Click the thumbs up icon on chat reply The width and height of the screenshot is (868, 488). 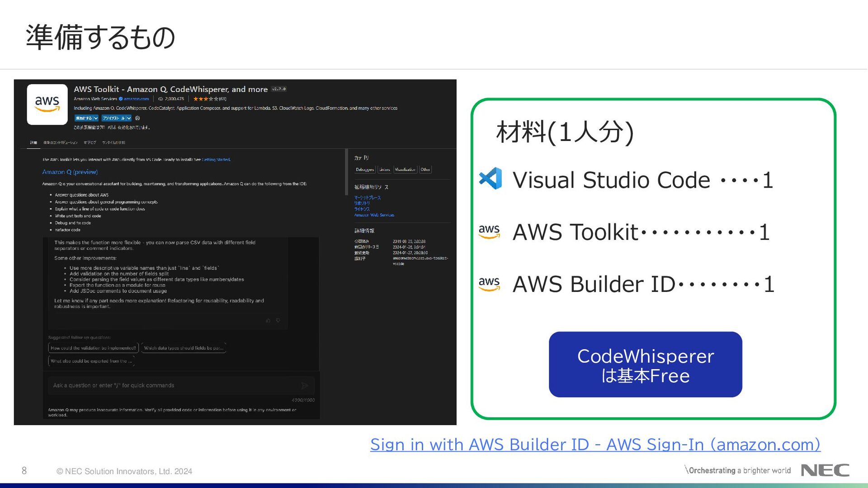(x=268, y=320)
